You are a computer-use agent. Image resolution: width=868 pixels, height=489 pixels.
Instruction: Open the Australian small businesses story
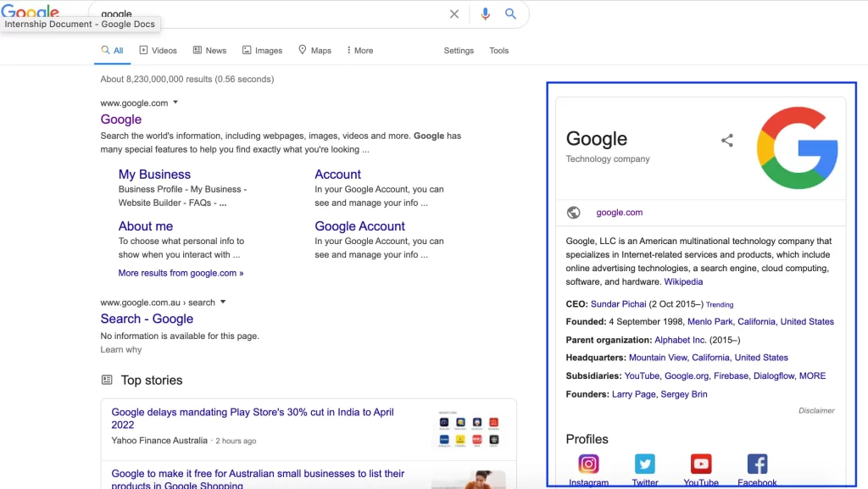[258, 479]
